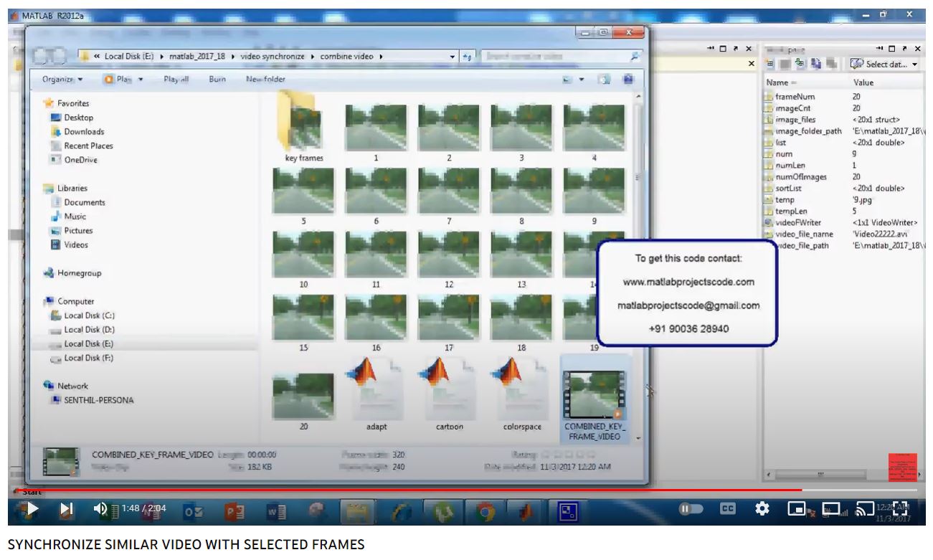Select Downloads in the Favorites list

pyautogui.click(x=83, y=132)
